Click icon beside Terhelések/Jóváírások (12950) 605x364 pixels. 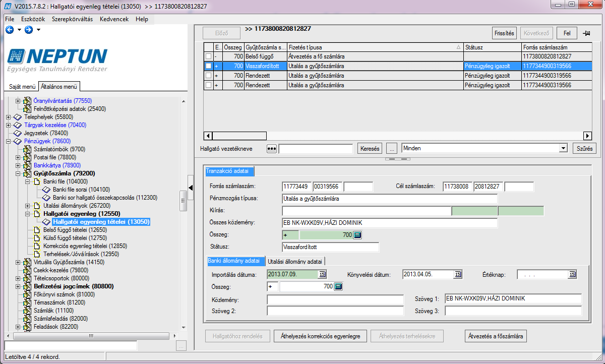tap(37, 254)
